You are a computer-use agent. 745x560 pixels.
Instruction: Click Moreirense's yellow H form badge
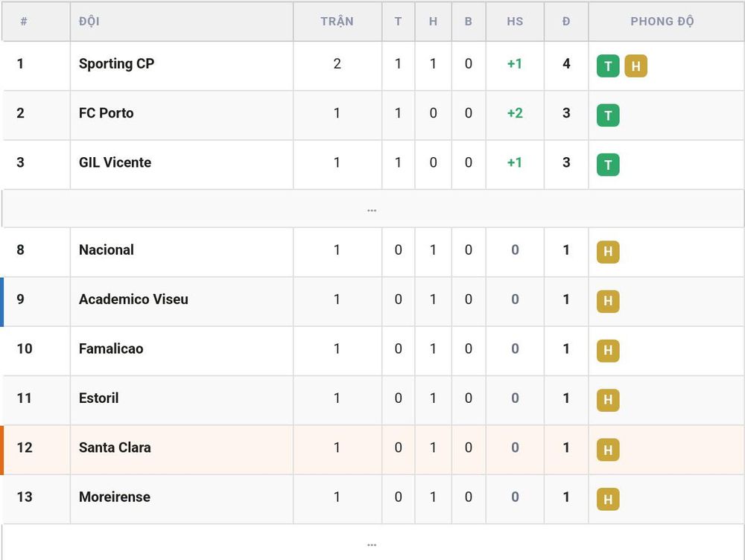tap(608, 499)
